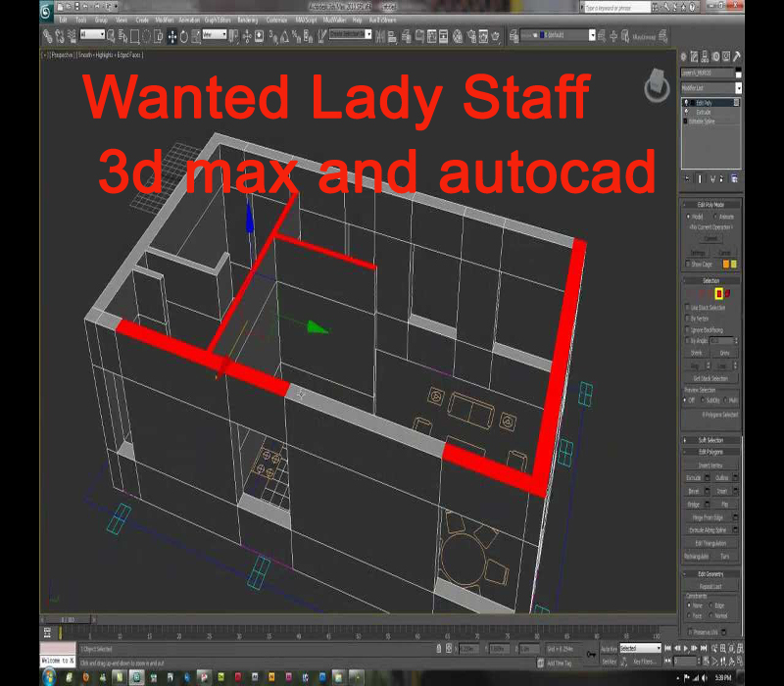Viewport: 784px width, 686px height.
Task: Open the Create command panel tab
Action: pyautogui.click(x=684, y=57)
